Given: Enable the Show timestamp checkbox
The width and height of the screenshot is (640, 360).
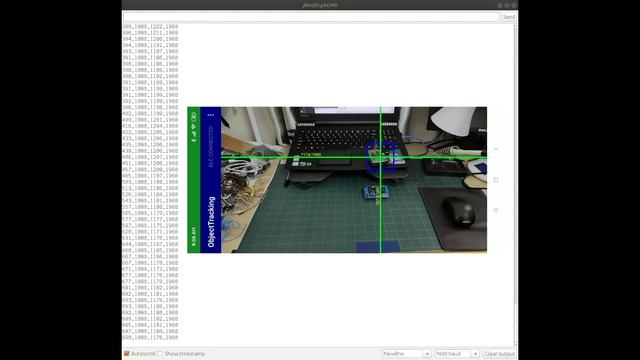Looking at the screenshot, I should tap(160, 353).
